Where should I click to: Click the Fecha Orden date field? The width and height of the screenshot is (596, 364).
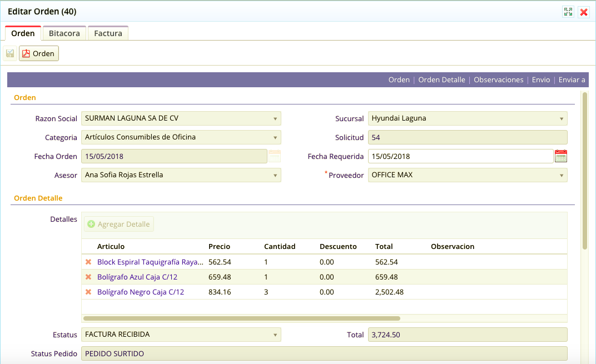pos(174,156)
